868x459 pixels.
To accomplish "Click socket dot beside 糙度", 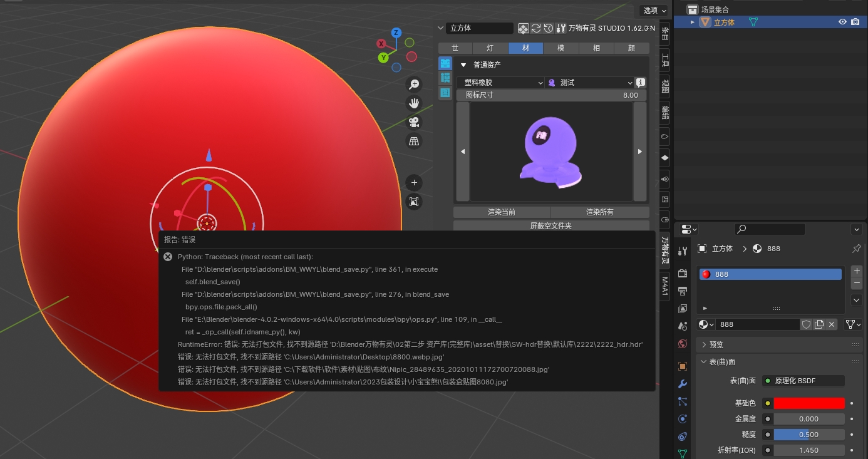I will tap(768, 435).
